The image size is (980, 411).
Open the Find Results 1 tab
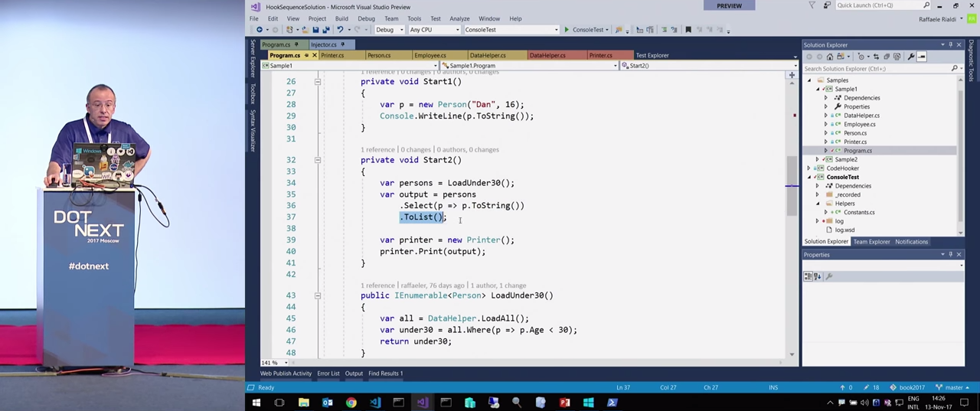pyautogui.click(x=386, y=373)
